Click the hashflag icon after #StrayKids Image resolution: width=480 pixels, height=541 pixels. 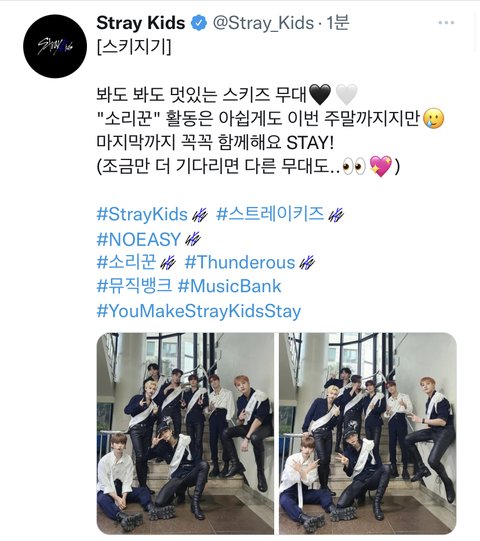coord(200,216)
